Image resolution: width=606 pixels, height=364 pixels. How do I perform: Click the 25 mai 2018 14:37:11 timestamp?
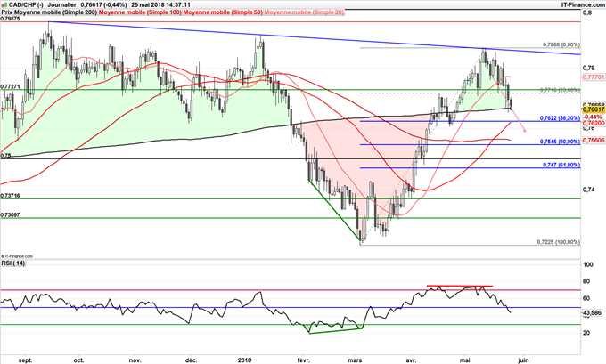160,5
